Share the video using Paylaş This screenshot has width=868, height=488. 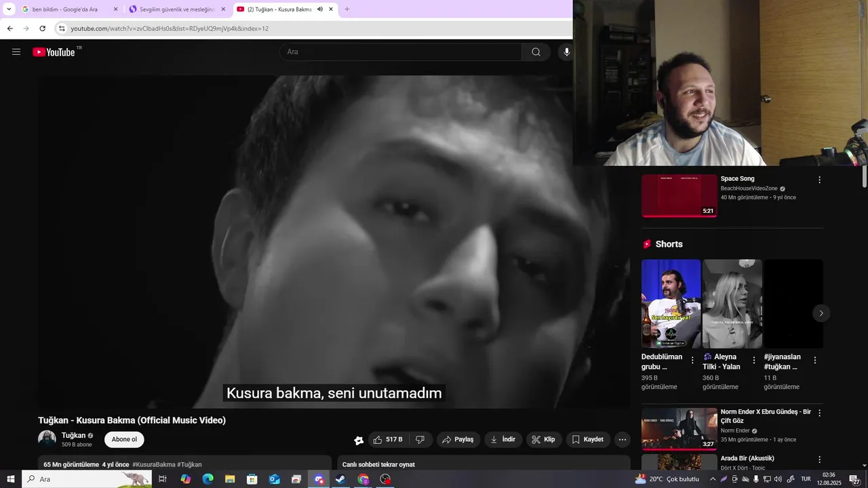point(458,440)
